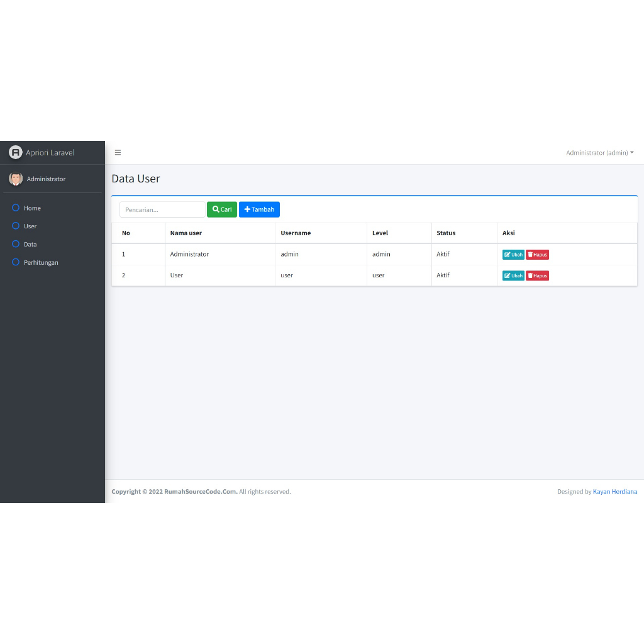
Task: Click the circle icon beside User
Action: click(x=16, y=226)
